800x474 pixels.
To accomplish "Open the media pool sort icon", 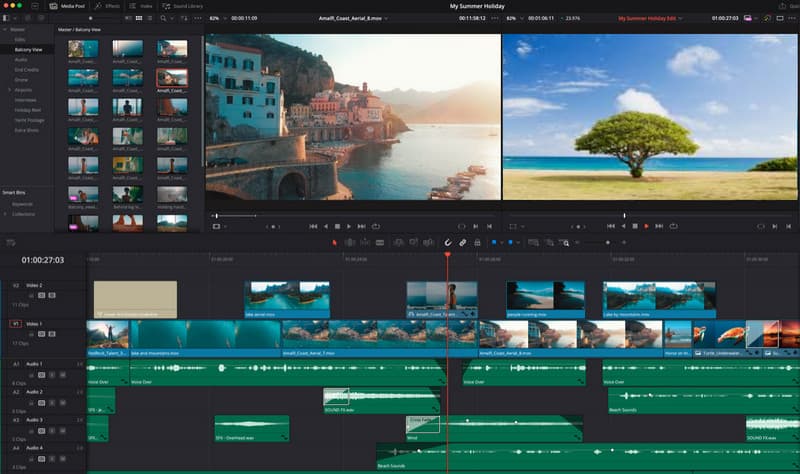I will pyautogui.click(x=184, y=18).
